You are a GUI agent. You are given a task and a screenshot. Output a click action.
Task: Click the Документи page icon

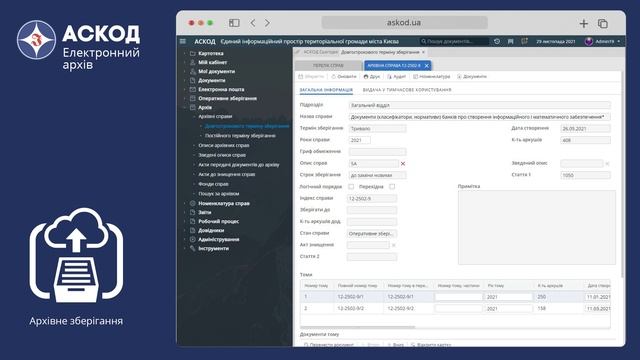tap(193, 80)
